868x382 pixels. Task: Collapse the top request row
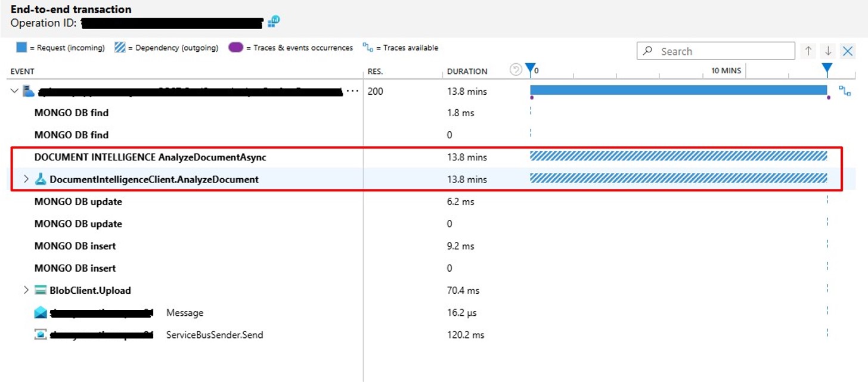[x=14, y=91]
